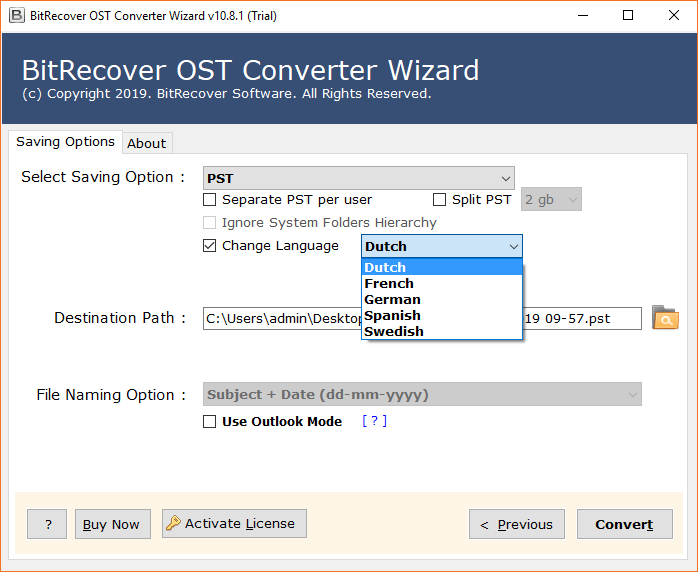Open the [ ? ] Outlook Mode help link
The width and height of the screenshot is (698, 572).
click(374, 421)
